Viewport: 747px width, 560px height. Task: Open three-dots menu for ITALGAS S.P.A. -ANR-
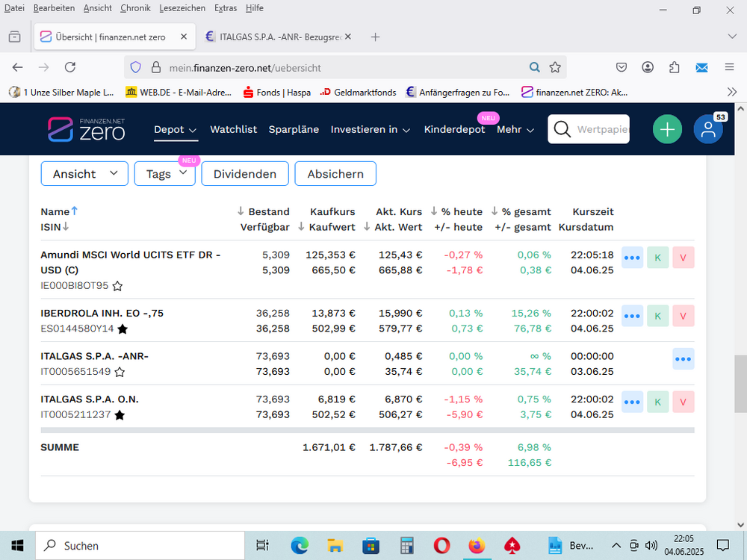pos(683,359)
